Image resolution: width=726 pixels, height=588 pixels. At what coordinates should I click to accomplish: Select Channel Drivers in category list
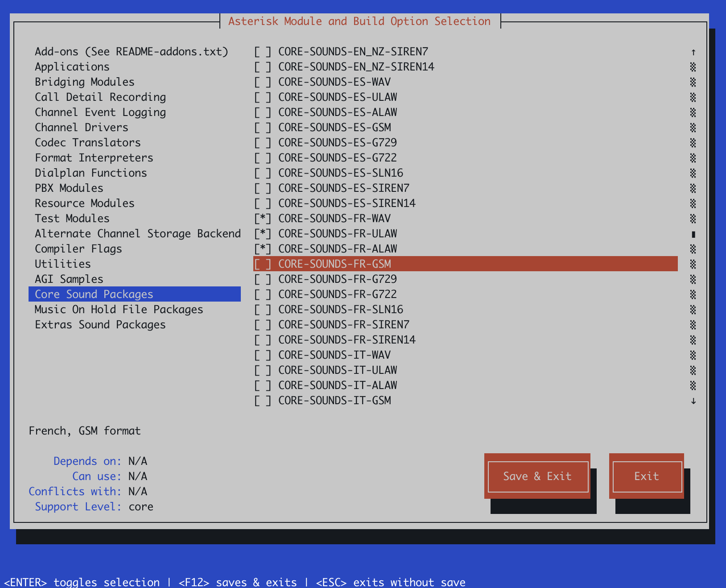pos(82,128)
